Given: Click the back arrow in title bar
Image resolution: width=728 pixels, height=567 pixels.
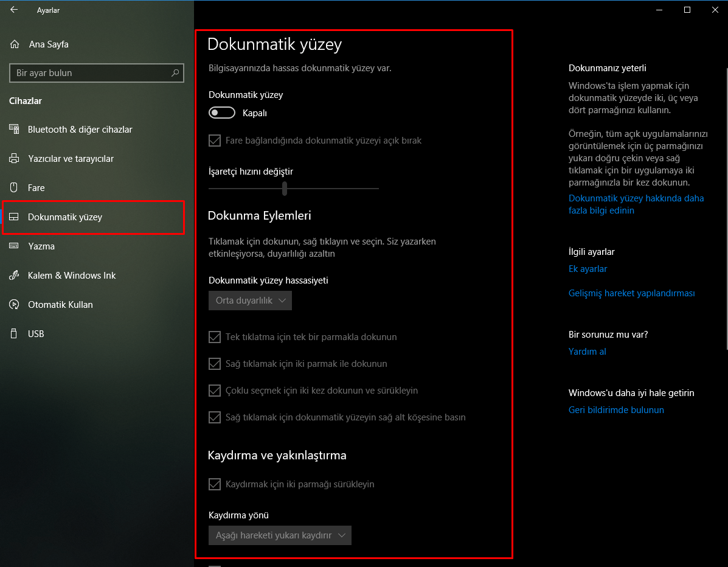Looking at the screenshot, I should tap(14, 10).
